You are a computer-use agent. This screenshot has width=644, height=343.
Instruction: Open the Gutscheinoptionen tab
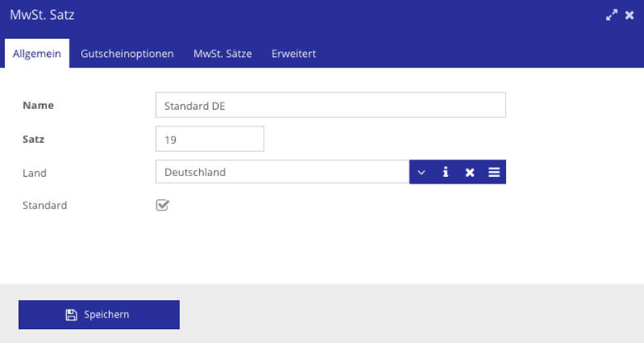(x=127, y=54)
